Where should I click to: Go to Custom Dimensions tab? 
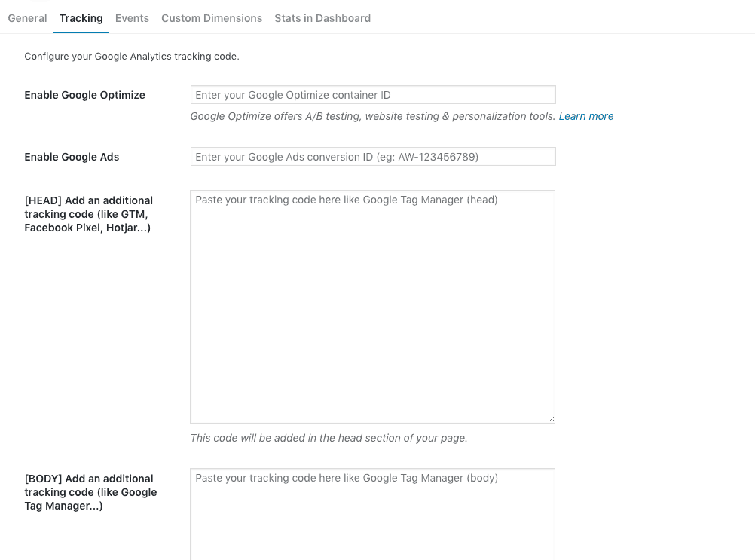click(x=212, y=18)
